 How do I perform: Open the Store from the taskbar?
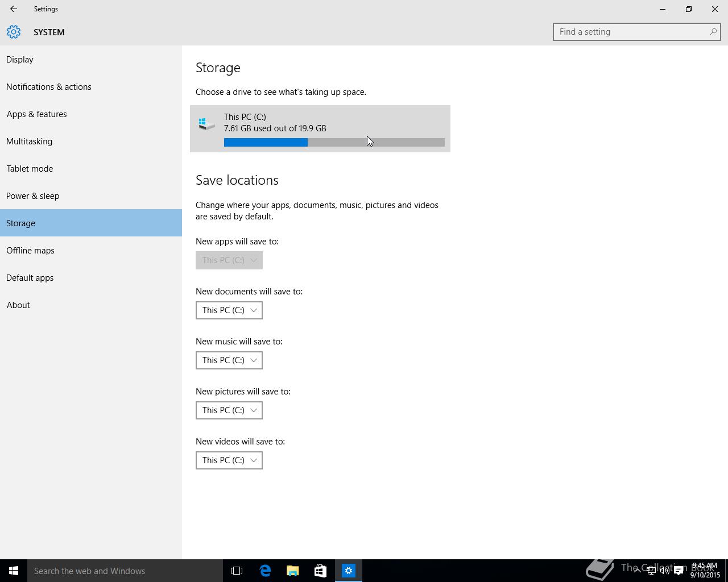click(320, 571)
